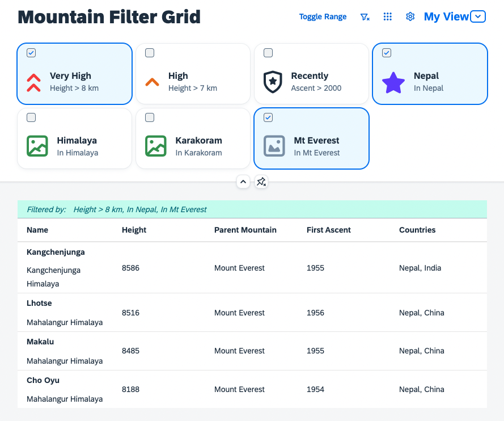Click height value 8586
This screenshot has width=504, height=421.
tap(130, 268)
